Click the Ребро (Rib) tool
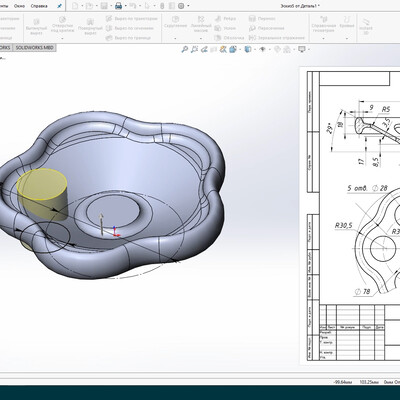The image size is (400, 400). [x=226, y=19]
